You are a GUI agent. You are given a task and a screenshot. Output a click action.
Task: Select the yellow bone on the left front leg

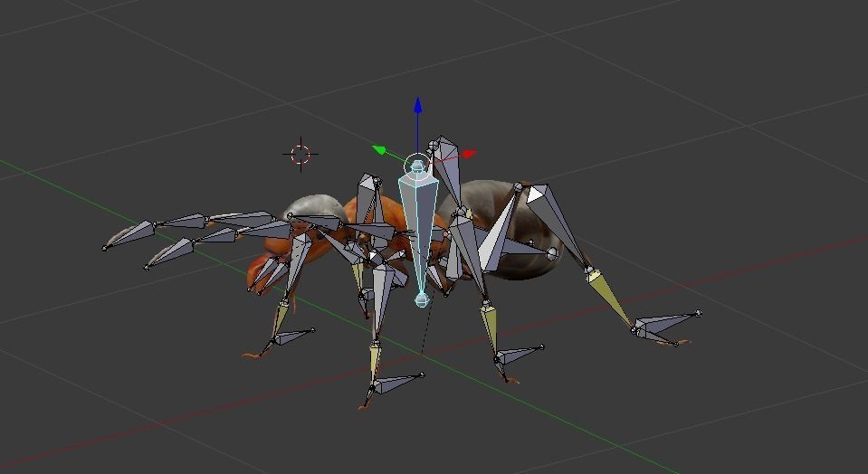pos(281,319)
